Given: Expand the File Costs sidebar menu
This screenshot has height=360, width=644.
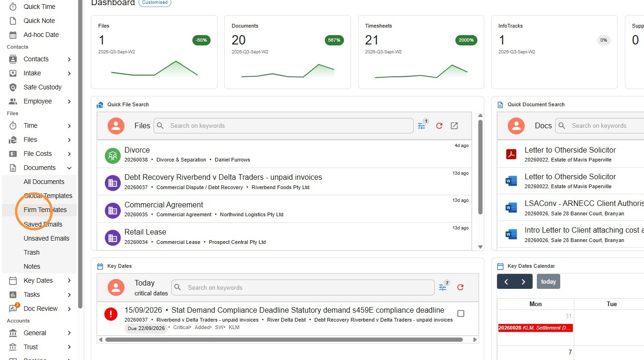Looking at the screenshot, I should tap(69, 154).
